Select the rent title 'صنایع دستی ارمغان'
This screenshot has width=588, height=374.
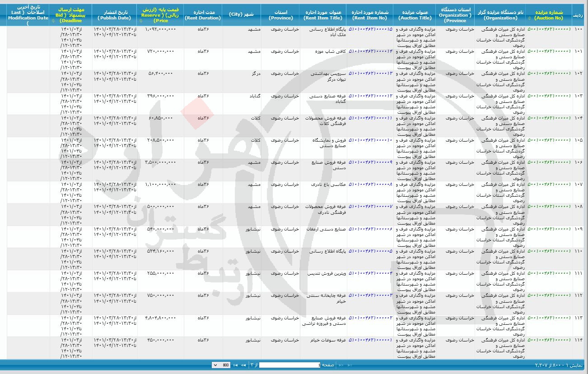[326, 229]
